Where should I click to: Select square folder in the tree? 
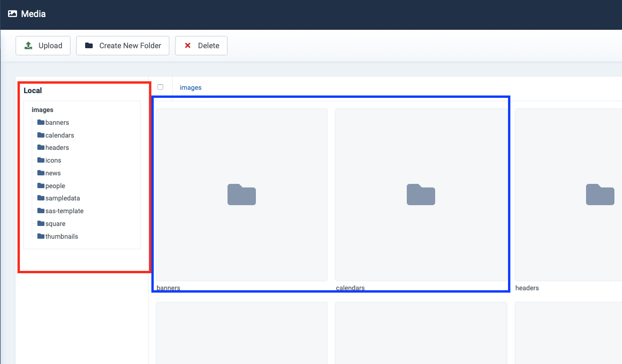[x=55, y=224]
